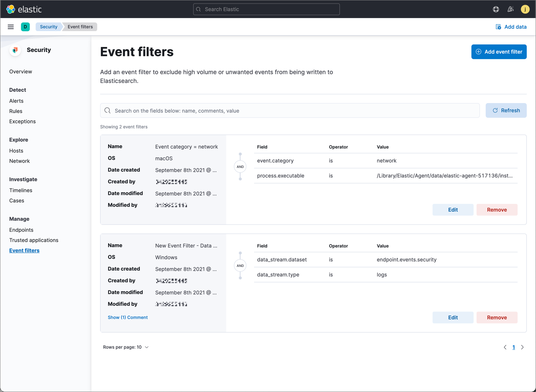Image resolution: width=536 pixels, height=392 pixels.
Task: Select Alerts in the Detect sidebar section
Action: click(x=16, y=101)
